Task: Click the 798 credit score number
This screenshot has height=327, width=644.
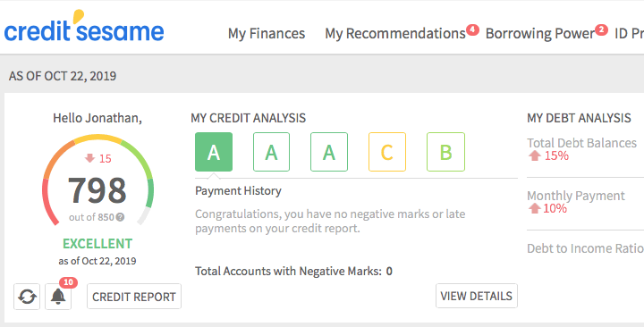Action: [x=97, y=190]
